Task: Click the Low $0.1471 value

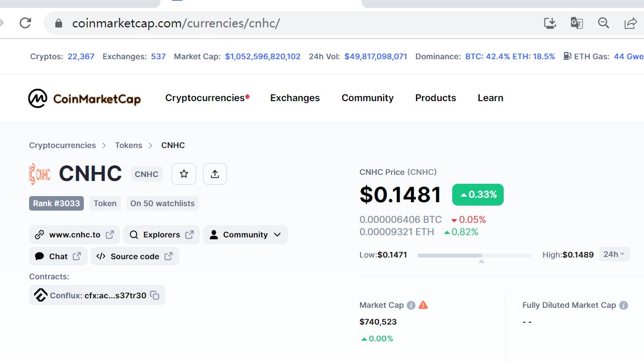Action: click(x=392, y=255)
